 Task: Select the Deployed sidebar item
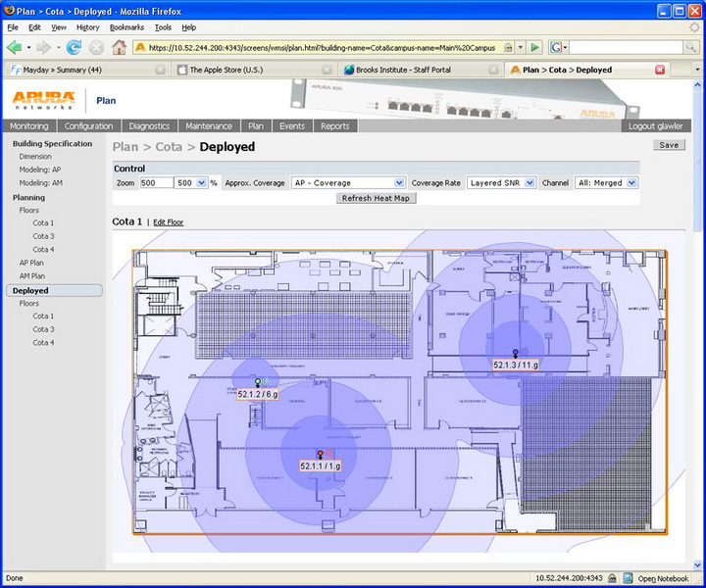[x=54, y=291]
